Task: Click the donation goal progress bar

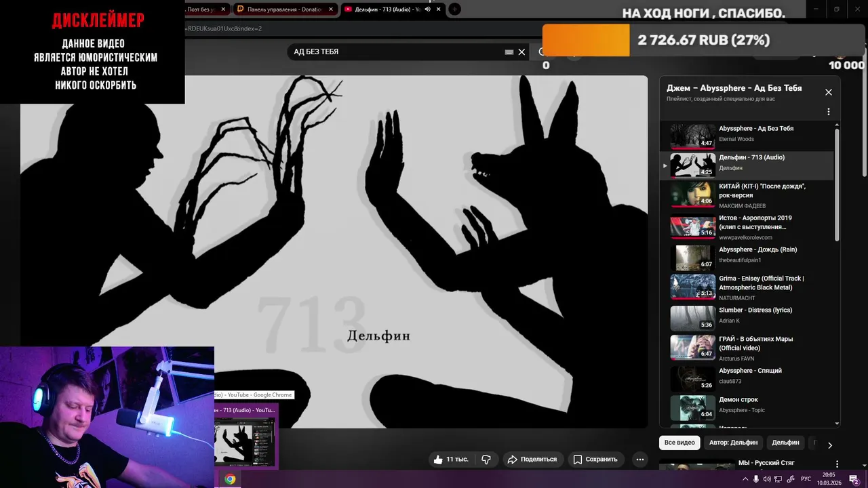Action: click(x=703, y=41)
